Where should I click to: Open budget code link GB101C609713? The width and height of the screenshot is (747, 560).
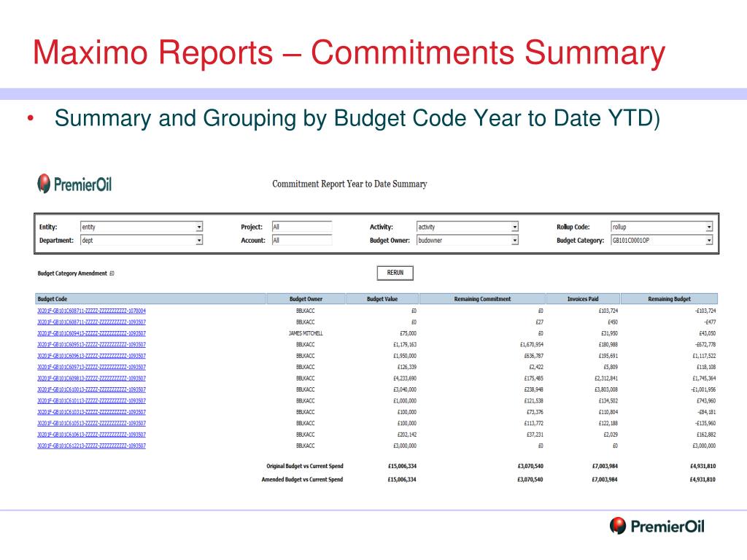coord(91,367)
